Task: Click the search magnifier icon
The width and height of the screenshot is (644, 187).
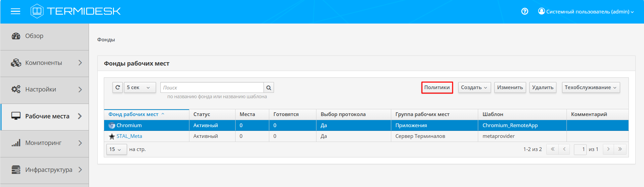Action: tap(269, 88)
